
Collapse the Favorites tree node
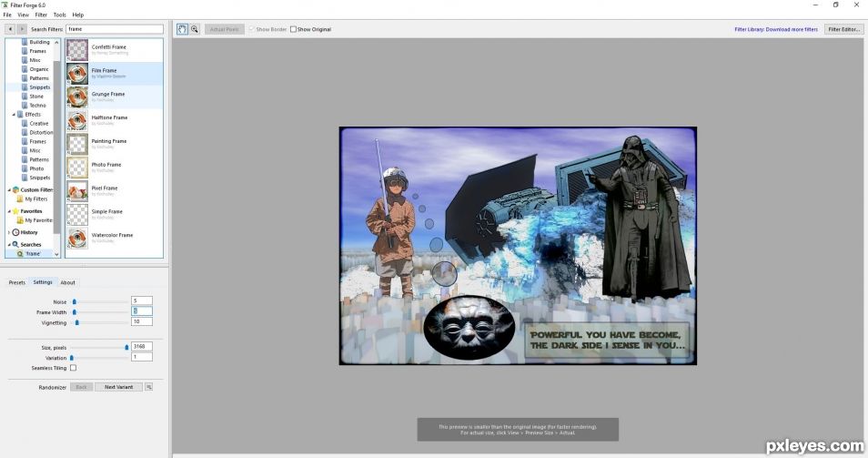click(9, 211)
